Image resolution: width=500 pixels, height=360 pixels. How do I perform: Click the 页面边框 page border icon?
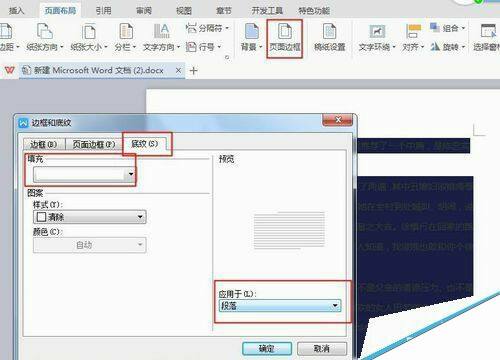285,37
